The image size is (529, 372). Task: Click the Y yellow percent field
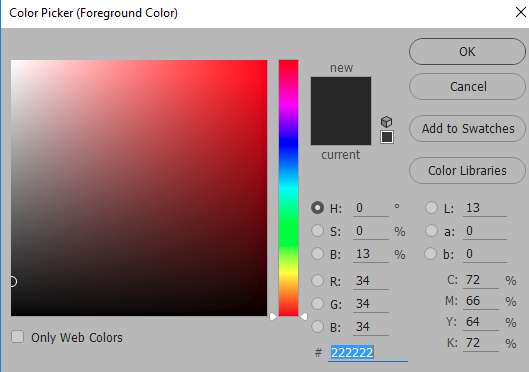pyautogui.click(x=481, y=322)
